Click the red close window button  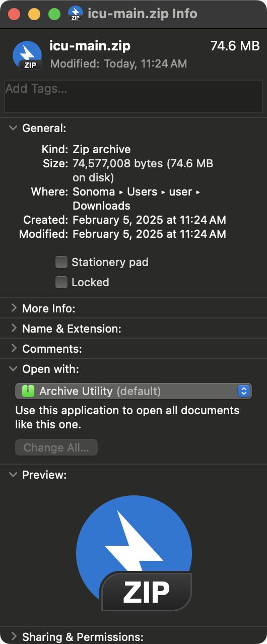pos(14,14)
